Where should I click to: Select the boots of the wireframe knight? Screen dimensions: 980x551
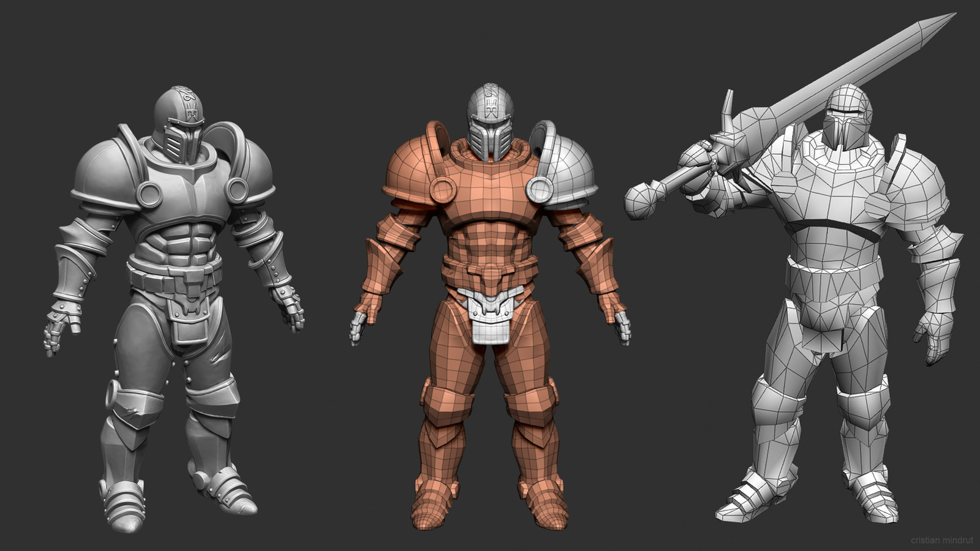click(753, 496)
